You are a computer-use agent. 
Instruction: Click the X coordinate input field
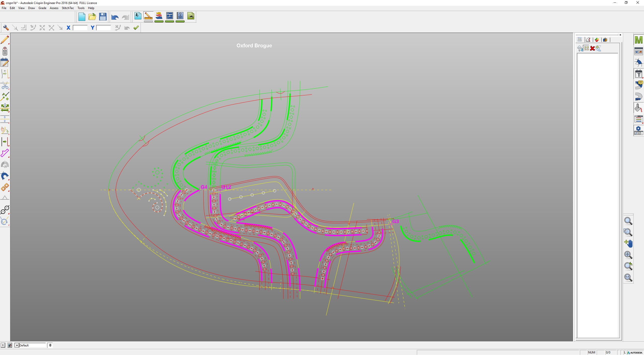click(80, 28)
